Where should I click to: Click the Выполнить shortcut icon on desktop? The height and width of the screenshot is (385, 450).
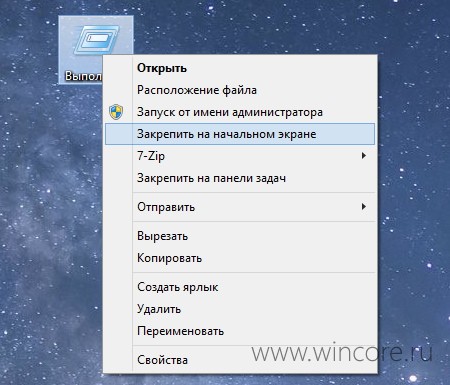pyautogui.click(x=97, y=40)
